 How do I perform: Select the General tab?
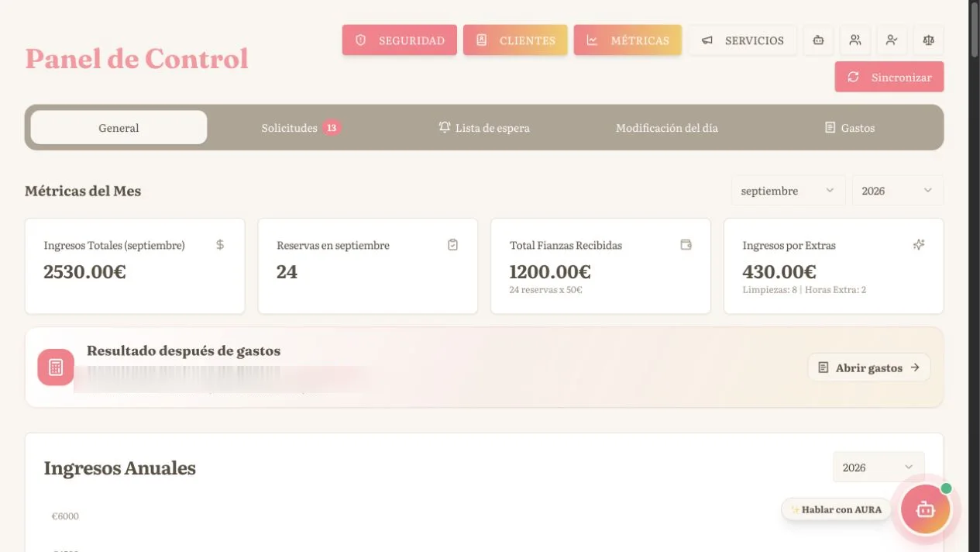pos(119,128)
